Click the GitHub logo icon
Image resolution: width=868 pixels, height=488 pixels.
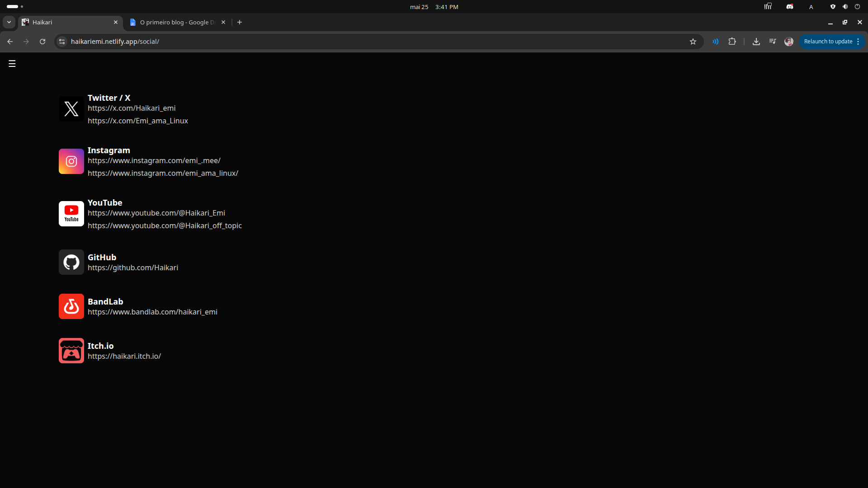(71, 262)
